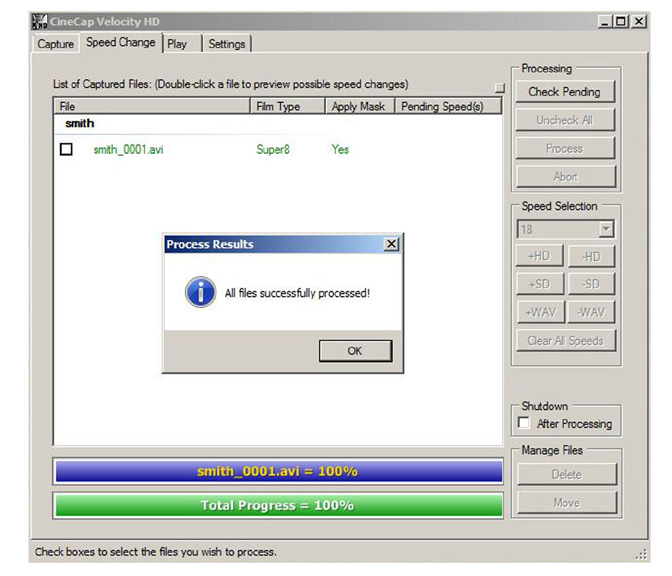Click the smith_0001.avi = 100% progress bar
672x576 pixels.
278,471
